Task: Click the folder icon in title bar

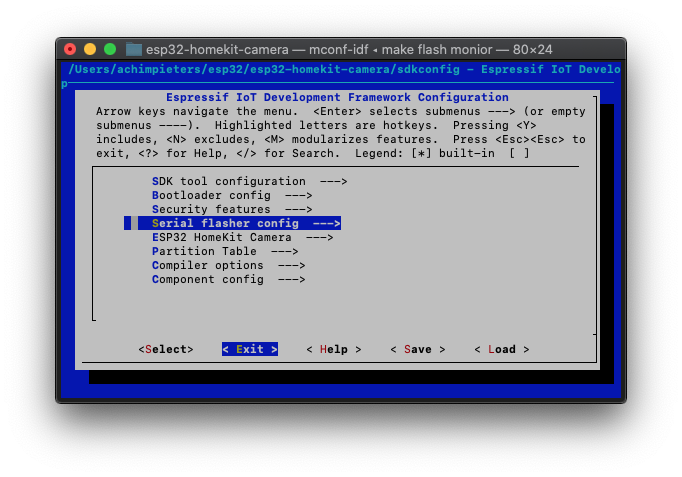Action: pyautogui.click(x=134, y=49)
